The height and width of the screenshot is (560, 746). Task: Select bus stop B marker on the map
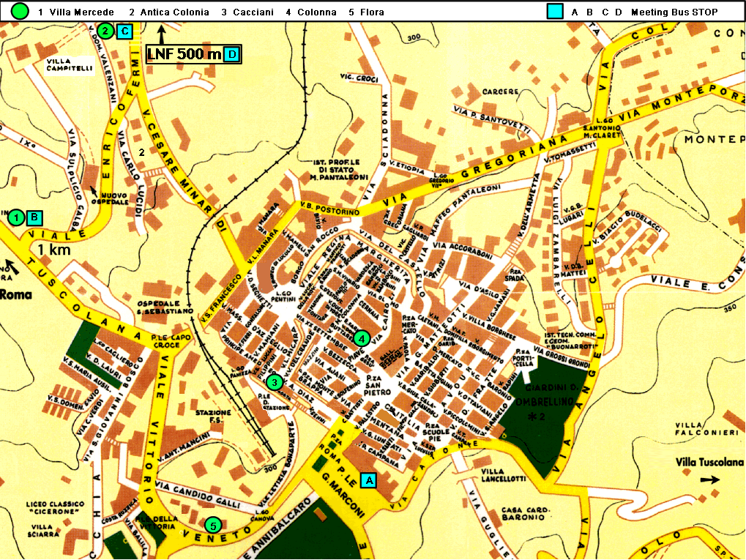point(34,217)
